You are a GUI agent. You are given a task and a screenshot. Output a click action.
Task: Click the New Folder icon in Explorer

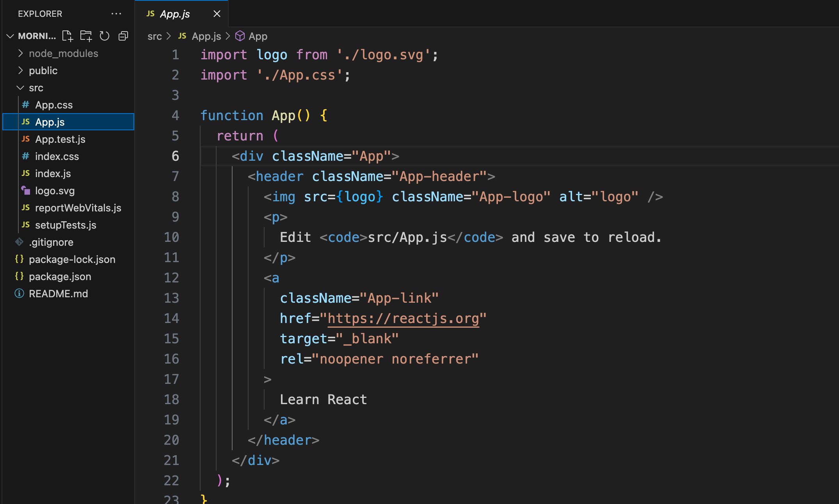point(86,36)
